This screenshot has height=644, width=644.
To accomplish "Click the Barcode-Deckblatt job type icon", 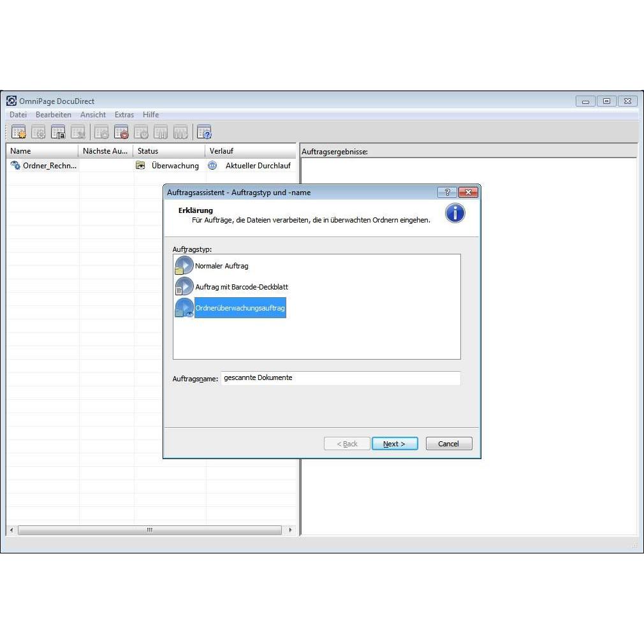I will [x=184, y=286].
